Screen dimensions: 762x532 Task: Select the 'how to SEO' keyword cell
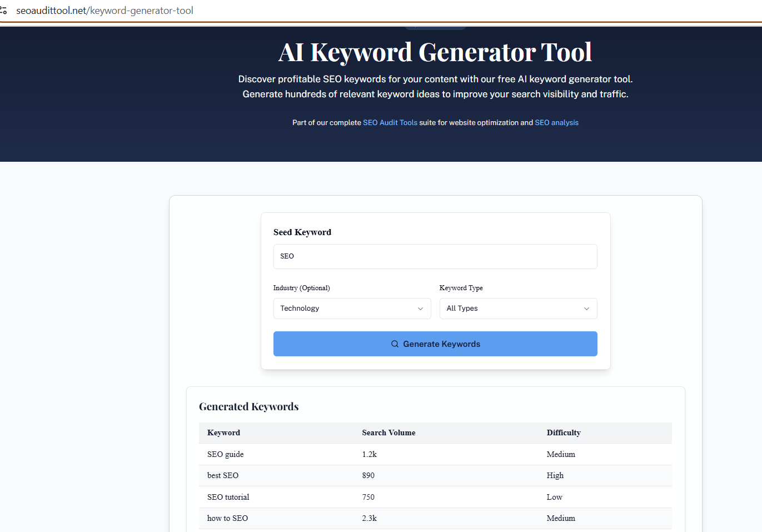point(227,518)
